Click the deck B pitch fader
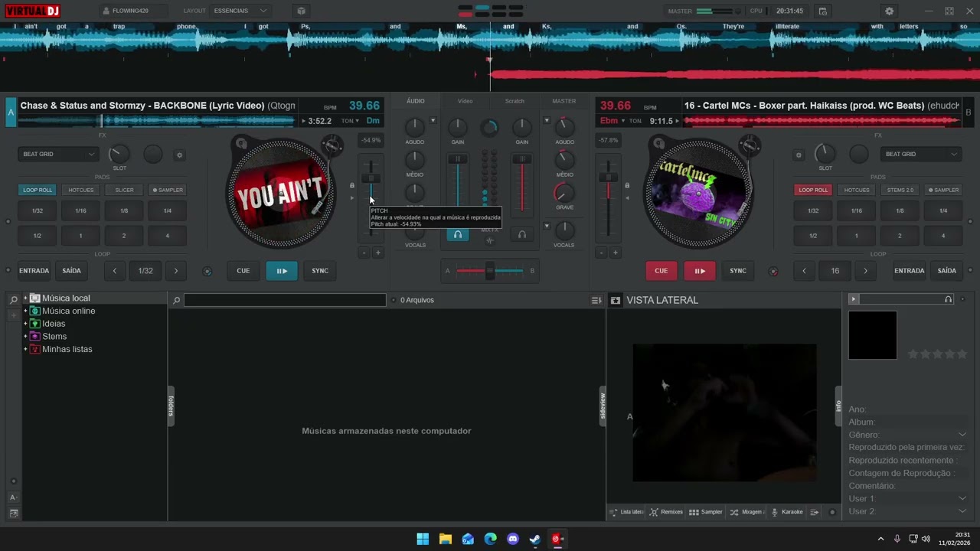Image resolution: width=980 pixels, height=551 pixels. pos(609,178)
